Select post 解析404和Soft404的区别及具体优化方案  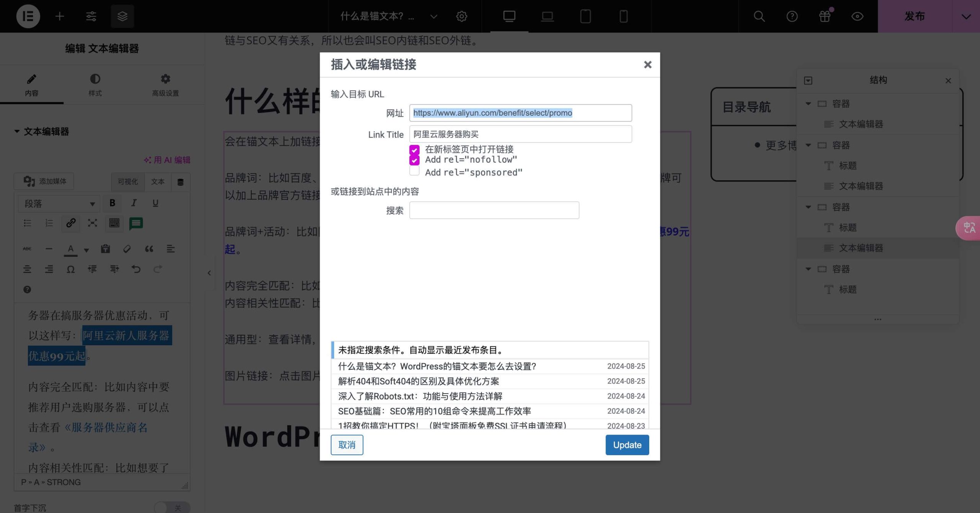click(490, 381)
